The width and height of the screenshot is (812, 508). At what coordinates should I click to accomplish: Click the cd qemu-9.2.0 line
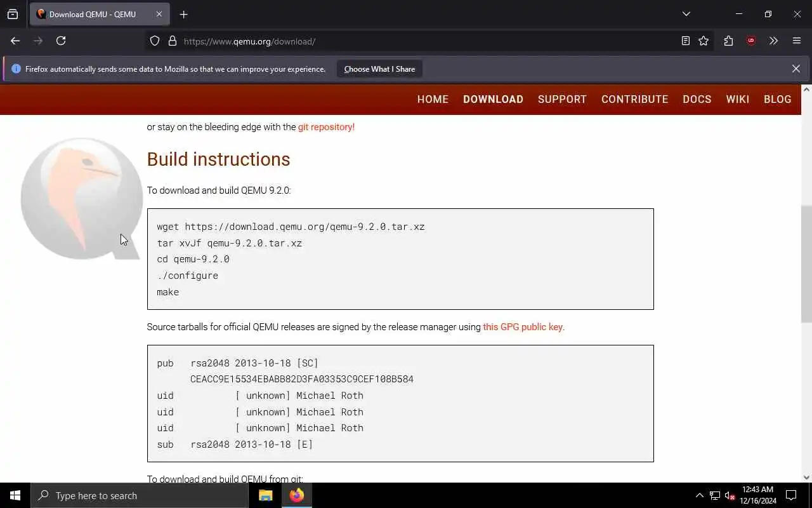(193, 259)
